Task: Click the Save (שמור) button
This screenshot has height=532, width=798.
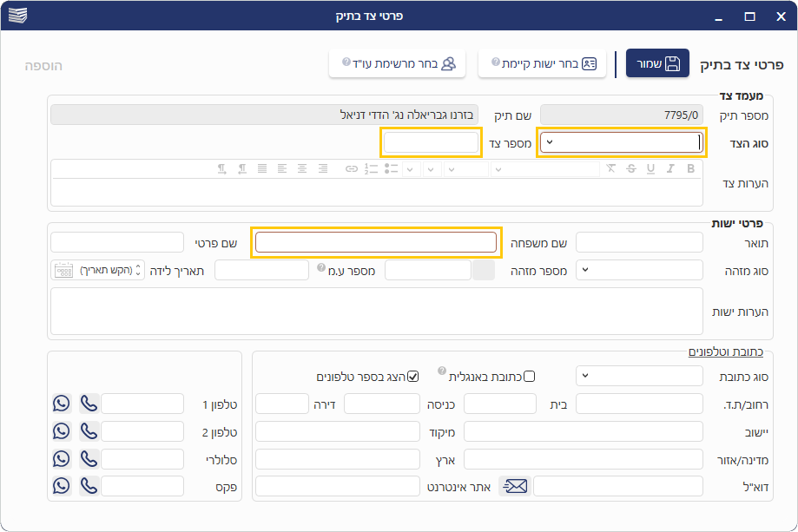Action: [657, 63]
